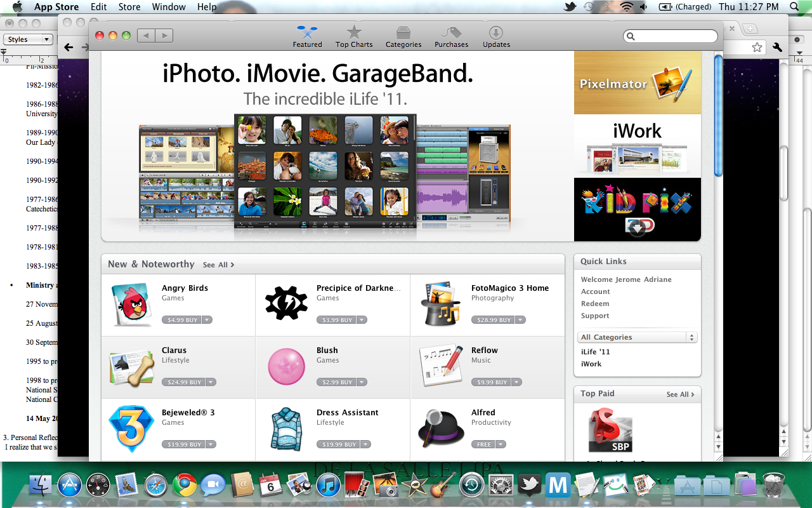Open the App Store menu
The image size is (812, 508).
tap(56, 7)
